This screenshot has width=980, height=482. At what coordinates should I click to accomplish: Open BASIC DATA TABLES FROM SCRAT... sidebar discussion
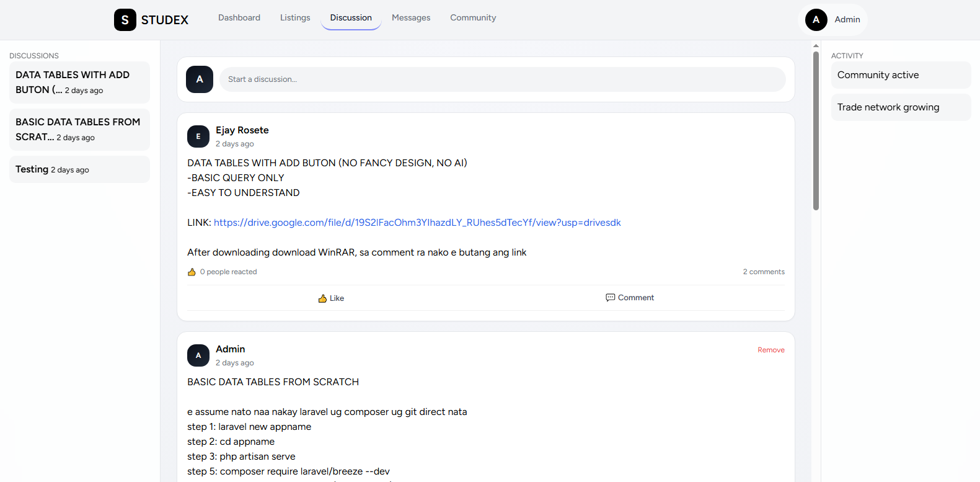(x=79, y=130)
